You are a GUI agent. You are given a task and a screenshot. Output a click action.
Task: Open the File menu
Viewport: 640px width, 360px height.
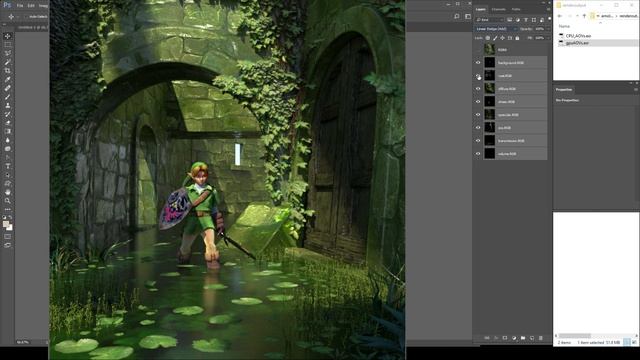tap(20, 6)
